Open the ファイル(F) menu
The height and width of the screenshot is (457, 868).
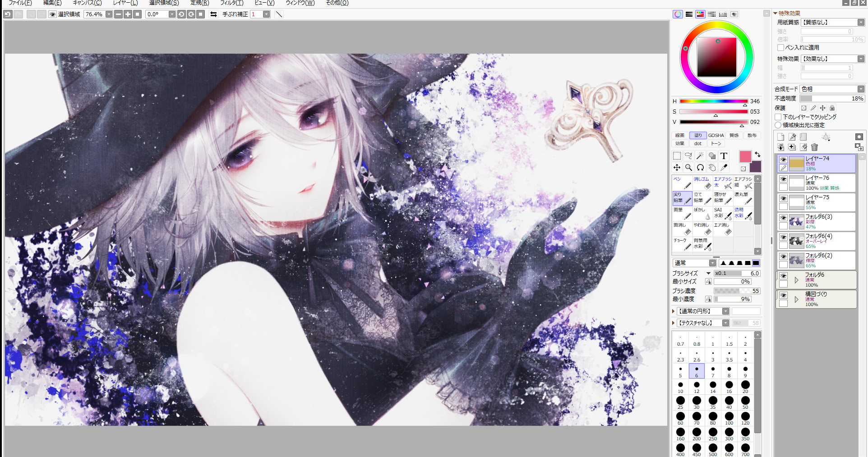[20, 3]
